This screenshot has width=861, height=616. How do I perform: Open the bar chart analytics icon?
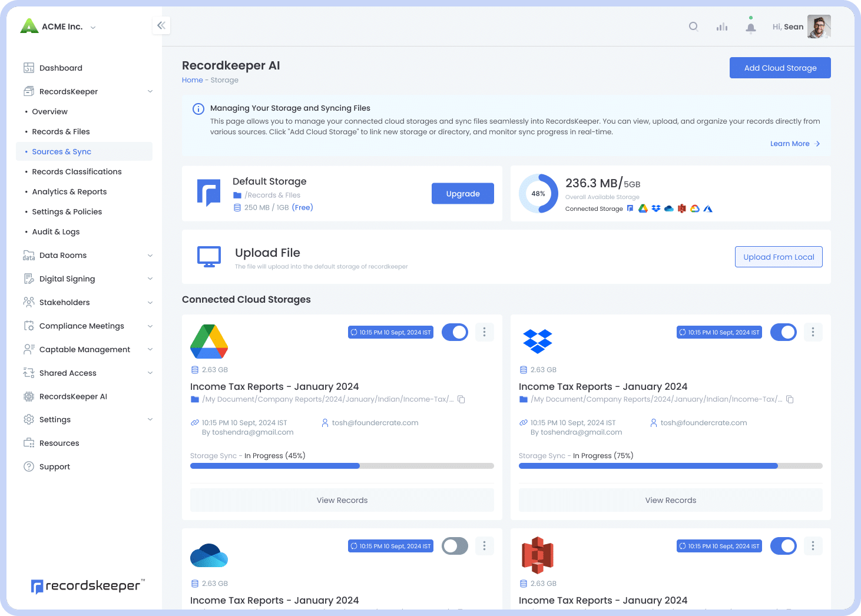pos(722,27)
